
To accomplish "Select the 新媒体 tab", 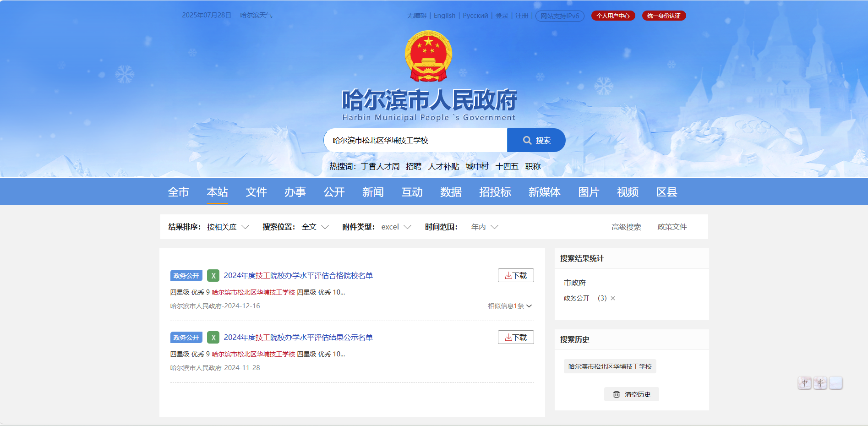I will [545, 192].
